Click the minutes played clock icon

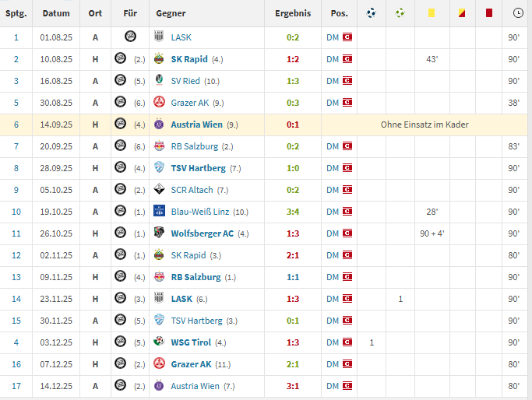point(518,13)
